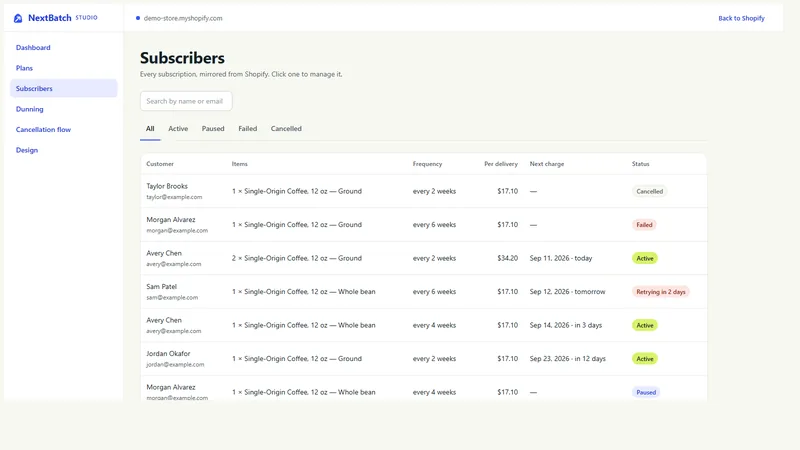
Task: Click jordan@example.com email
Action: [x=175, y=364]
